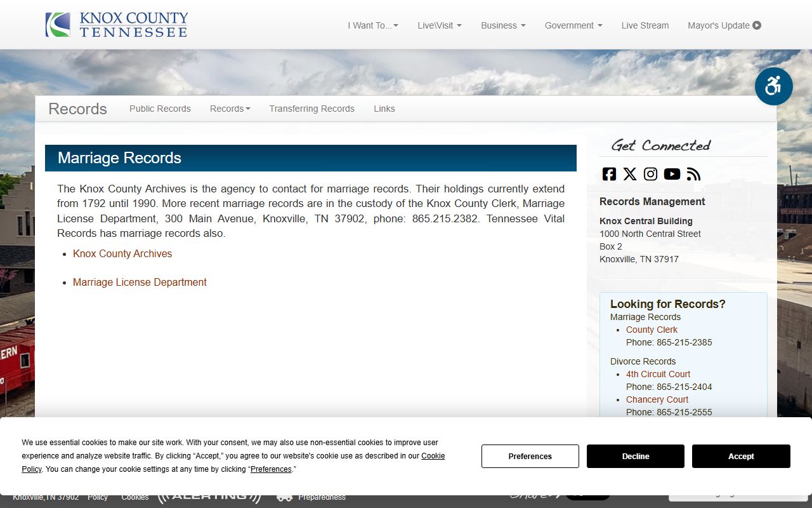Visit the Facebook page icon
The image size is (812, 508).
tap(609, 174)
